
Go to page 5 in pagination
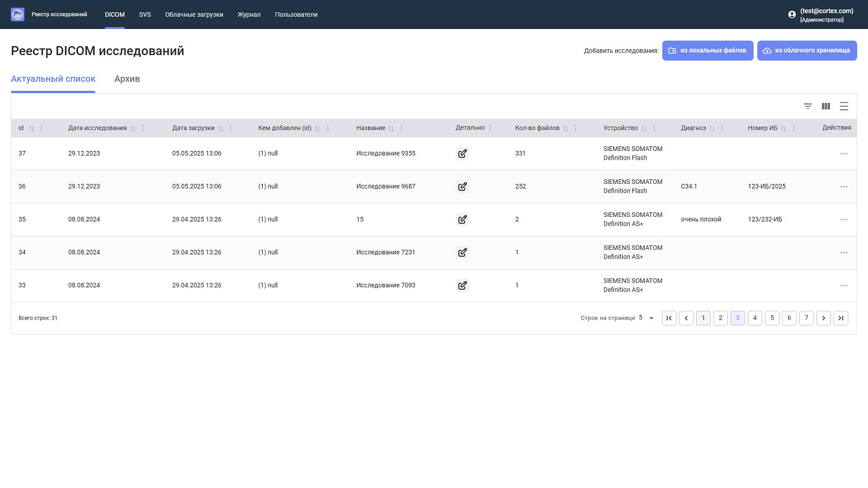tap(772, 318)
